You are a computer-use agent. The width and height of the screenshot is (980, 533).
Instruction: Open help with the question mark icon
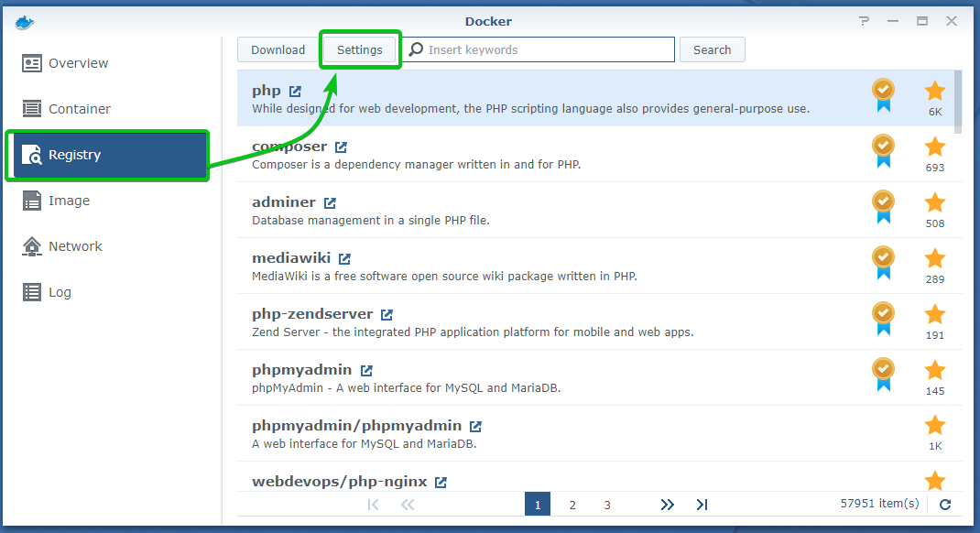[x=864, y=21]
